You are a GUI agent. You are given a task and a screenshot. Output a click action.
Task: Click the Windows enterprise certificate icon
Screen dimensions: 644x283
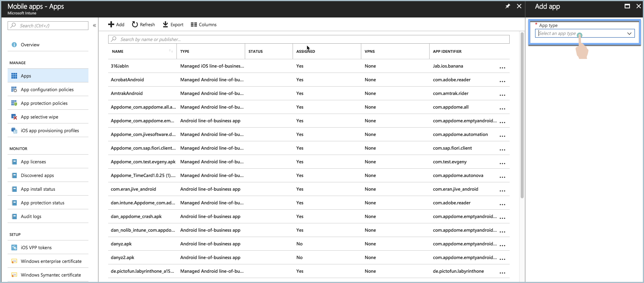14,261
